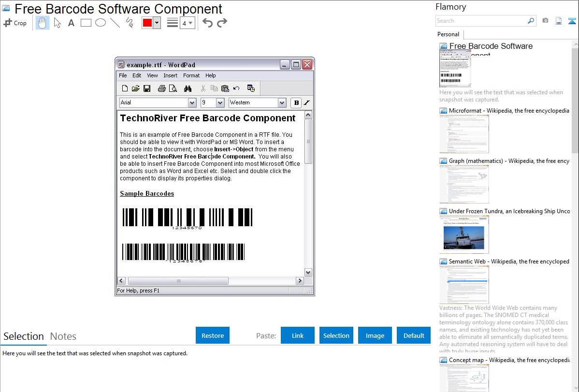Expand the font size 9 dropdown
579x392 pixels.
220,102
